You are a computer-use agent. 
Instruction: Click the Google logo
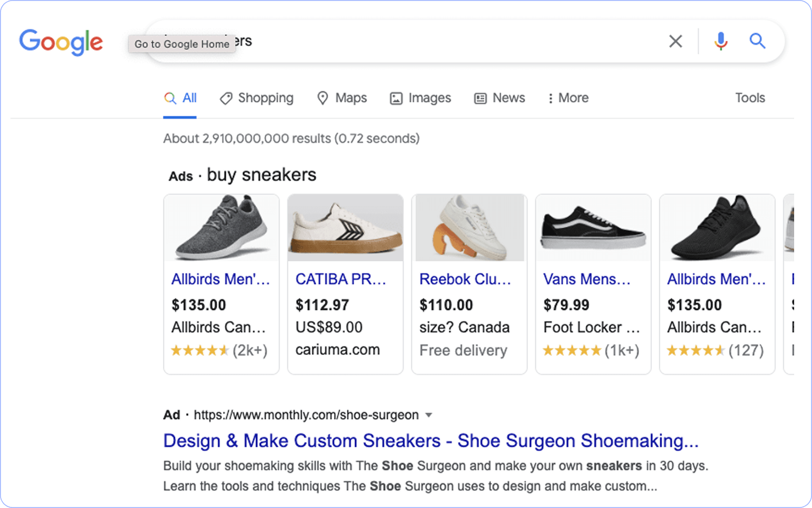pyautogui.click(x=61, y=42)
